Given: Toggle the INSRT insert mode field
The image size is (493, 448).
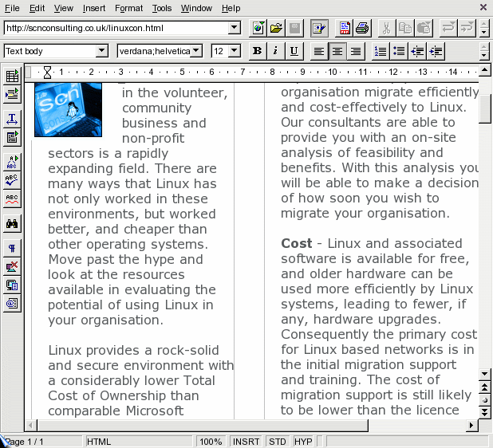Looking at the screenshot, I should 246,442.
